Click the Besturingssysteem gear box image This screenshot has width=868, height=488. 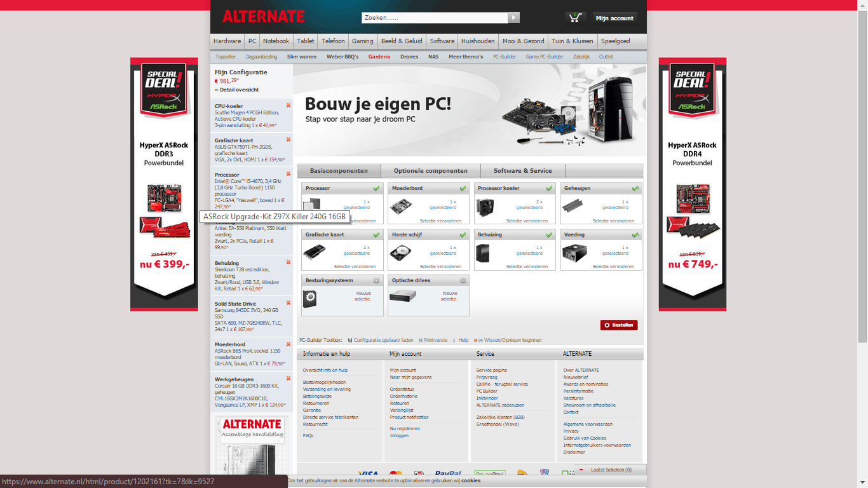coord(310,299)
